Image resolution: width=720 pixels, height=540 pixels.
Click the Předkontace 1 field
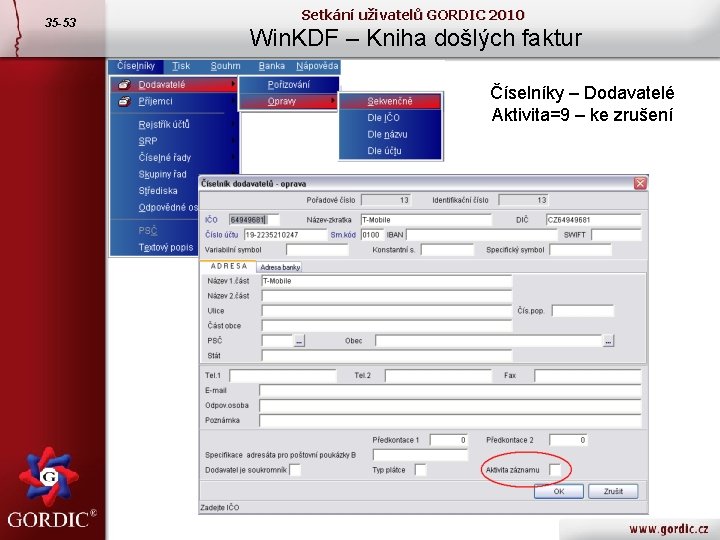(x=449, y=440)
